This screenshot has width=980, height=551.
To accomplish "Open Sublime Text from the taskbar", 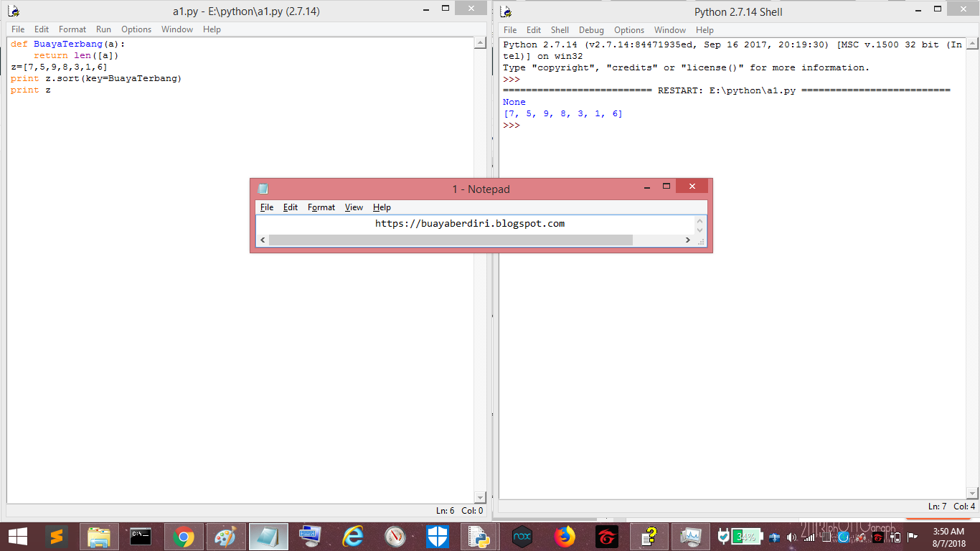I will (58, 536).
